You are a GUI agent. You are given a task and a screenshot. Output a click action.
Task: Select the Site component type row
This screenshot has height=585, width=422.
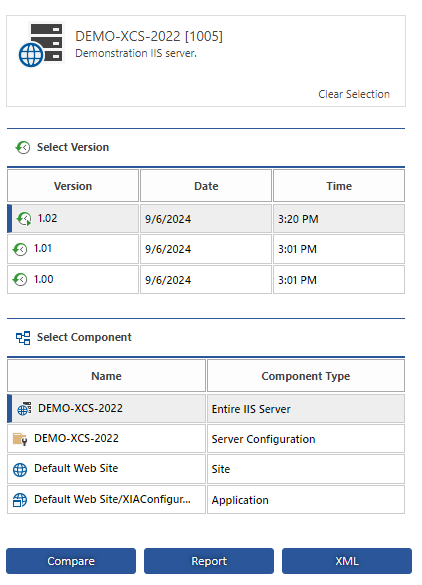click(206, 469)
